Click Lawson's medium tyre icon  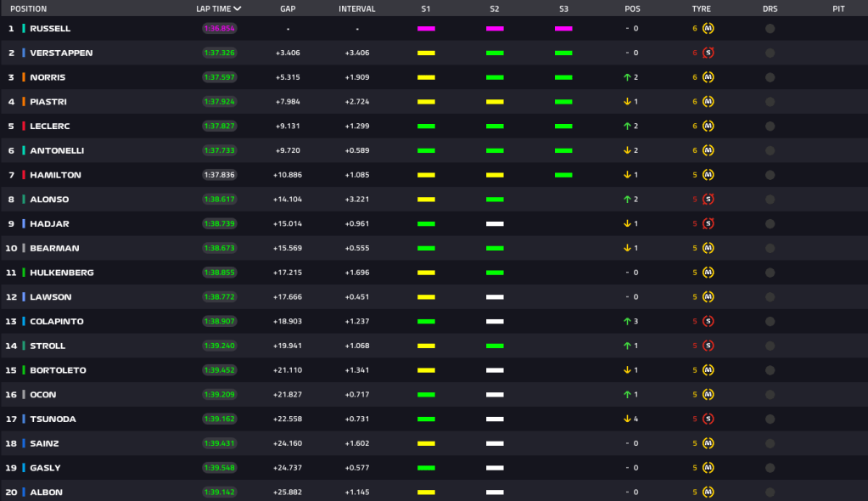708,296
